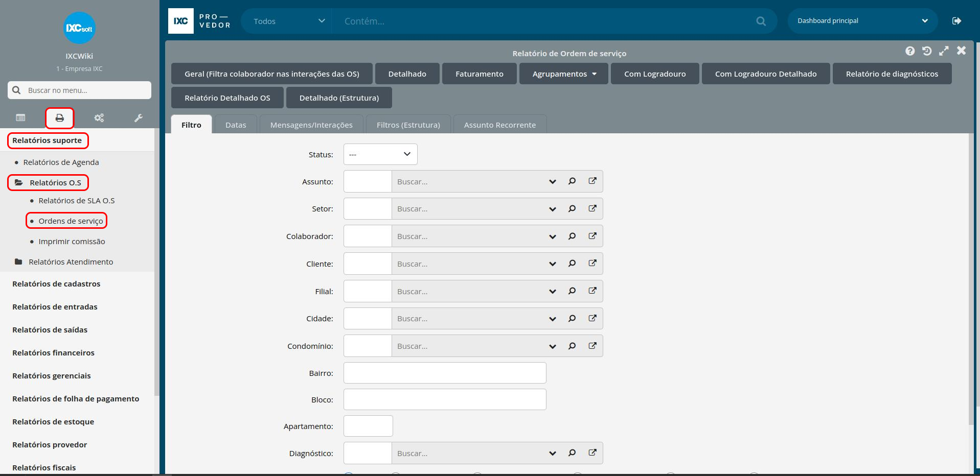Click the logout icon at top right
The width and height of the screenshot is (980, 476).
pos(956,21)
